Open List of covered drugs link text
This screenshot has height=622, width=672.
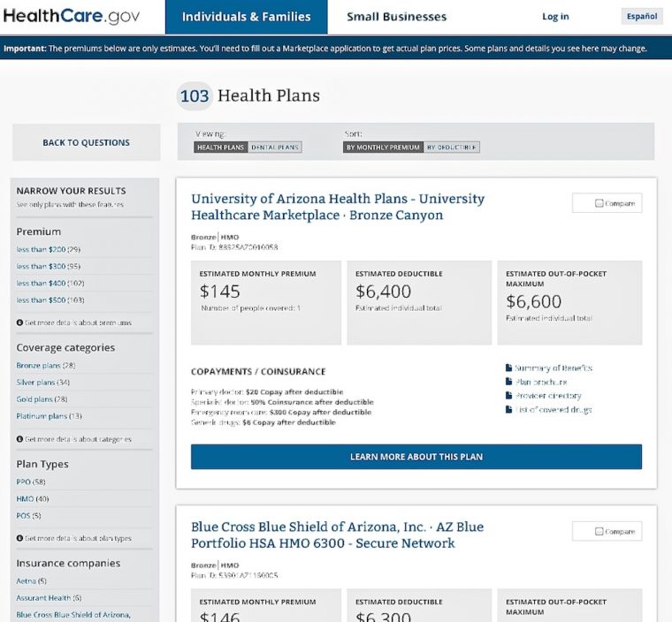554,410
